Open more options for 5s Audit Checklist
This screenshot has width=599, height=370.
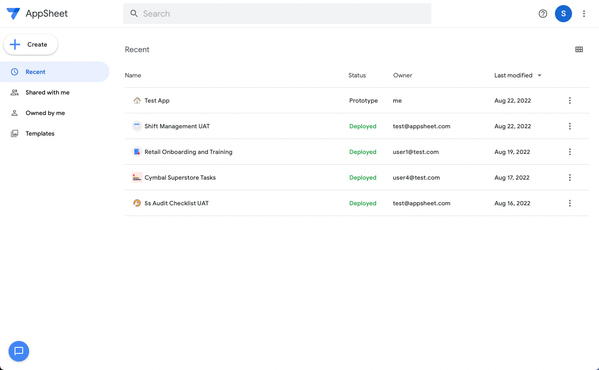tap(570, 203)
